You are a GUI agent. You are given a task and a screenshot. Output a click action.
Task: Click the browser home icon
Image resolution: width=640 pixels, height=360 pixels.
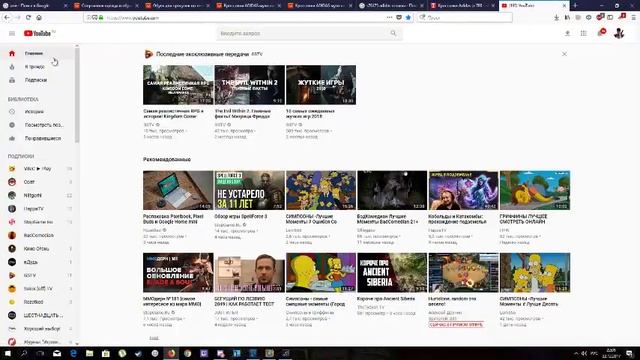tap(39, 18)
